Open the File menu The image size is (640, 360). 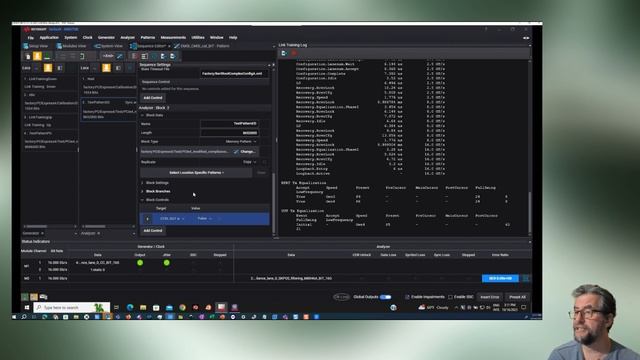[31, 38]
